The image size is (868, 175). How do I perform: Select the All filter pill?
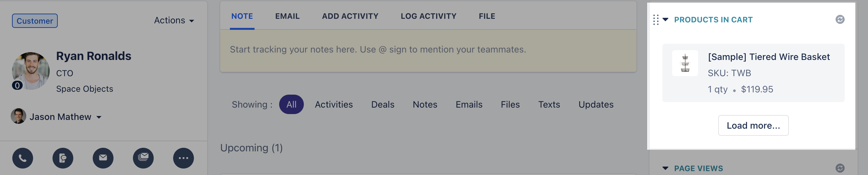pos(291,104)
